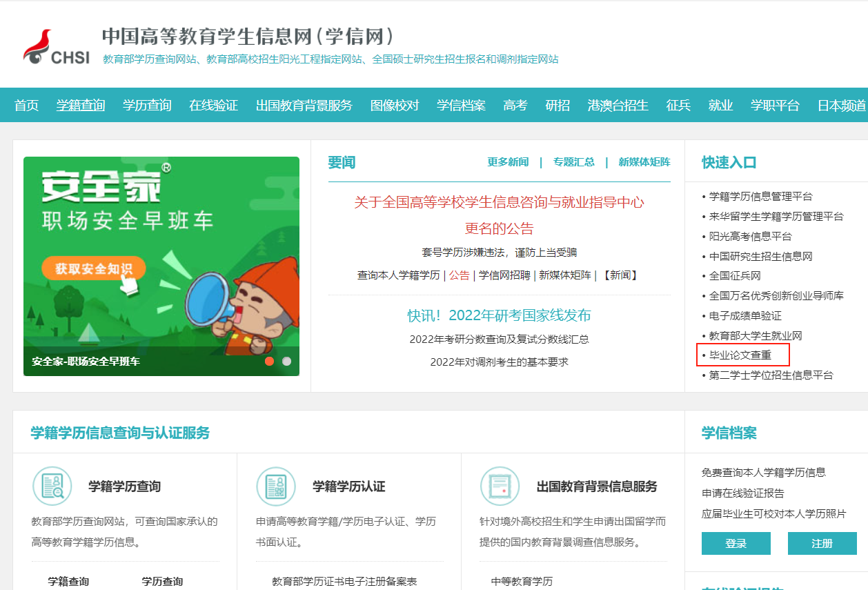Image resolution: width=868 pixels, height=590 pixels.
Task: Open the 2022年研考国家线发布 news link
Action: (499, 314)
